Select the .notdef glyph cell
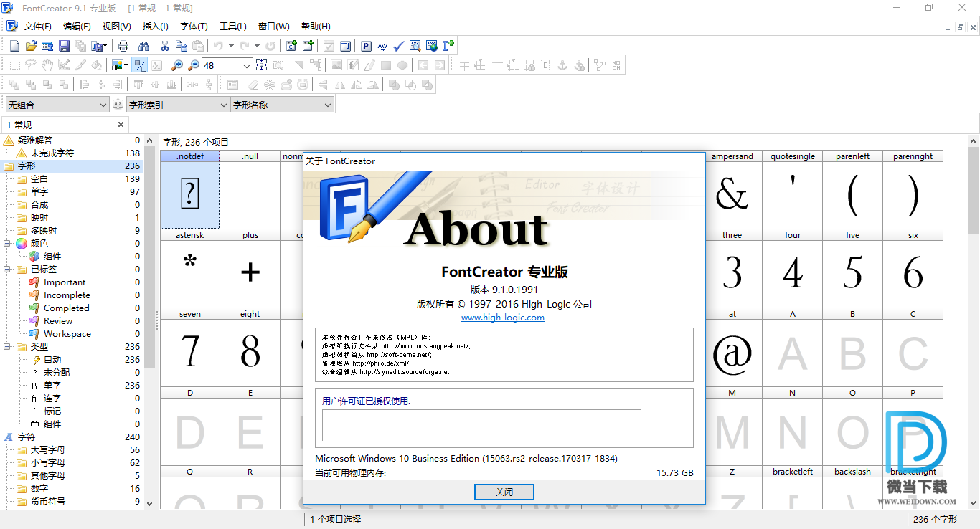 coord(190,190)
